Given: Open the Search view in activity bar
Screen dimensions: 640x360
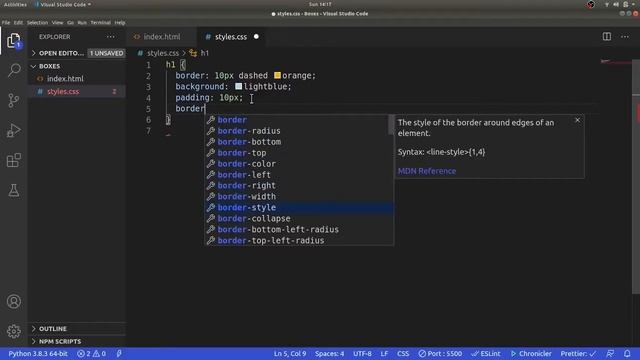Looking at the screenshot, I should (13, 70).
